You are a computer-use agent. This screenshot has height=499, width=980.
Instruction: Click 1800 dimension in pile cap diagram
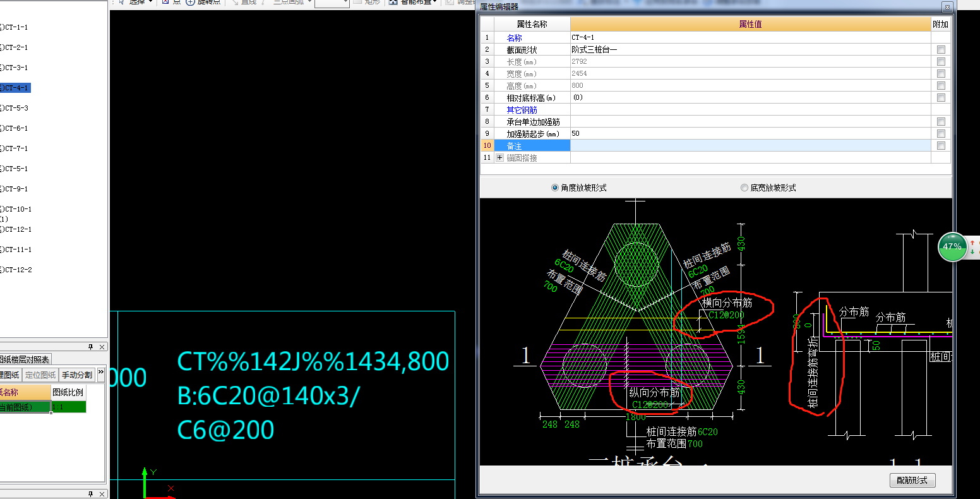pyautogui.click(x=636, y=416)
